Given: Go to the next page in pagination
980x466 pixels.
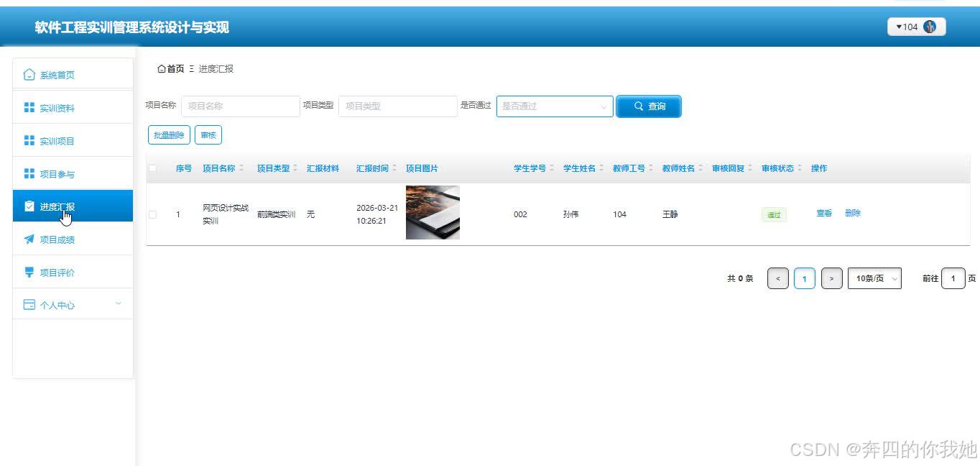Looking at the screenshot, I should pos(832,278).
